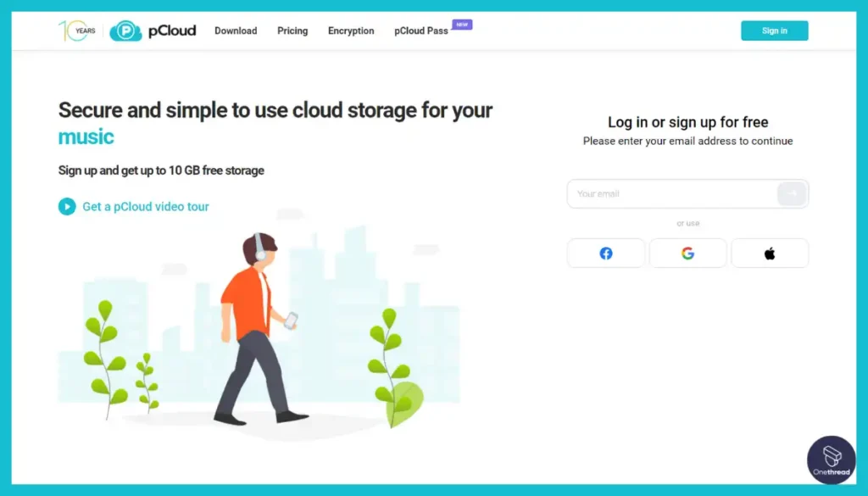The width and height of the screenshot is (868, 496).
Task: Click the walking man with headphones illustration
Action: (x=261, y=329)
